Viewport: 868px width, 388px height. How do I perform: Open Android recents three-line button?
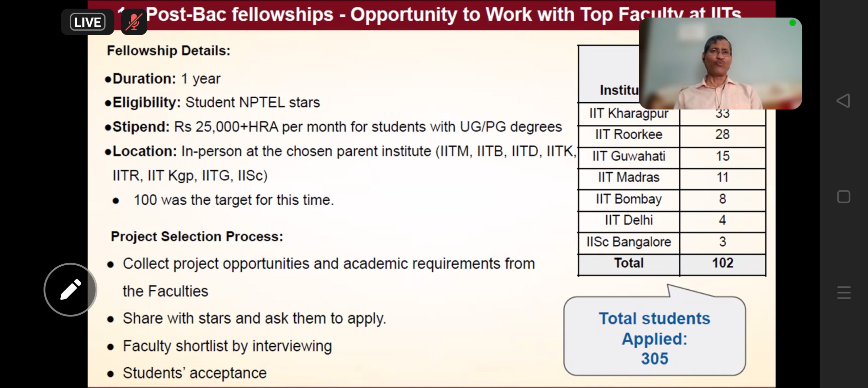tap(844, 292)
